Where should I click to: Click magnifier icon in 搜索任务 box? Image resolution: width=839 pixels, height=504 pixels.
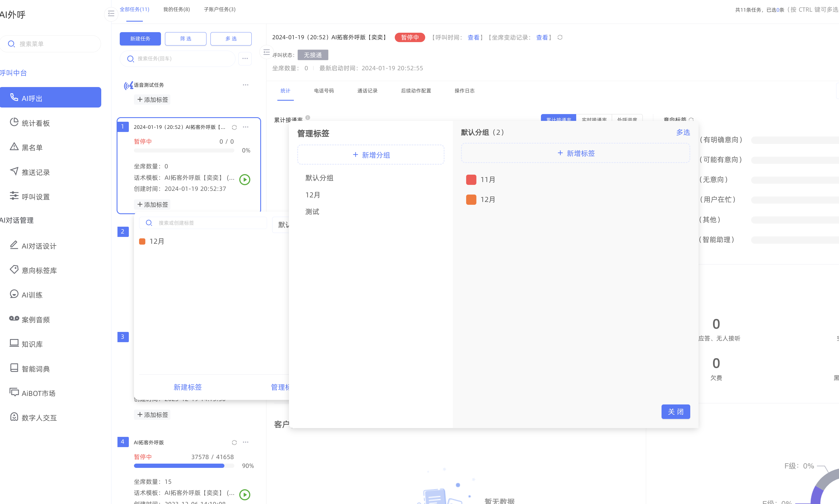click(x=130, y=59)
